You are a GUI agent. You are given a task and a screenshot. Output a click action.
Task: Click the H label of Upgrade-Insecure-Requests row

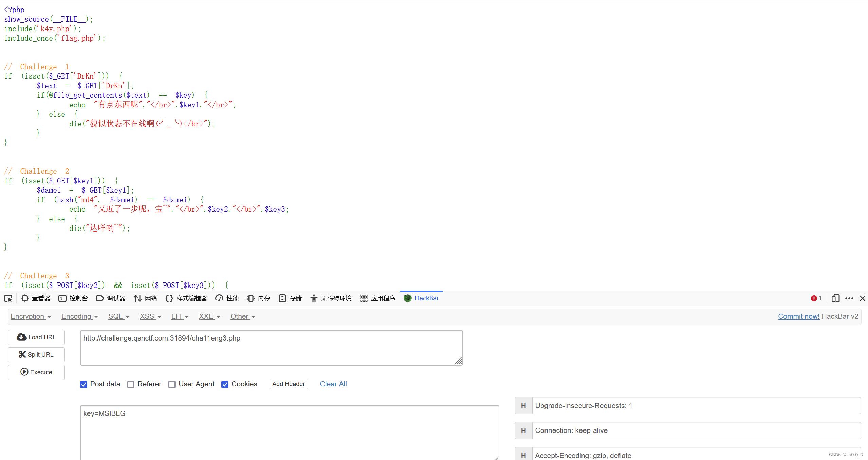pyautogui.click(x=523, y=406)
